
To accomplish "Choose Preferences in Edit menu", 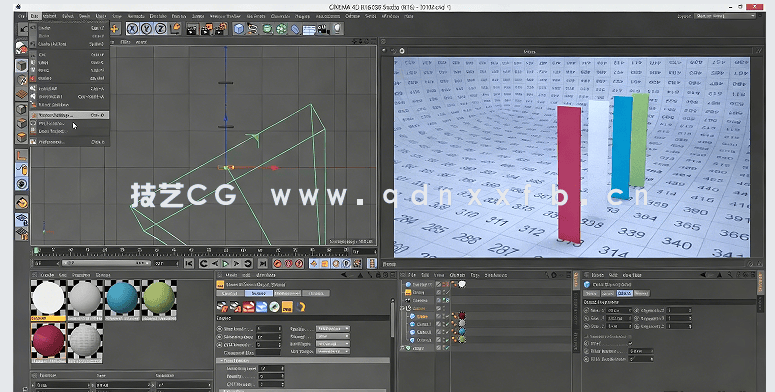I will 69,142.
